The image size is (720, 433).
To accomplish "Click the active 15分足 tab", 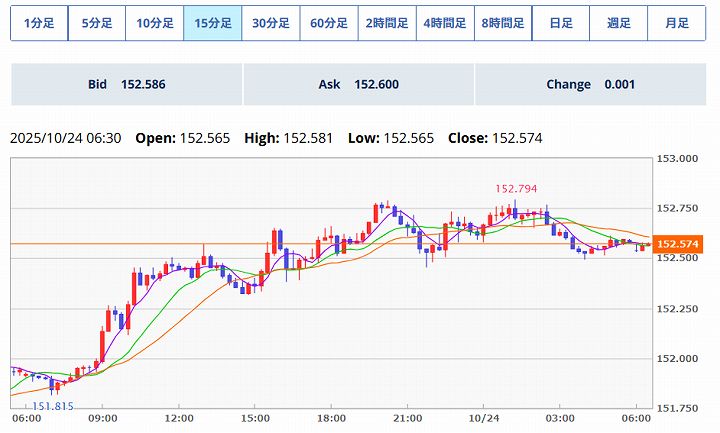I will [x=213, y=23].
